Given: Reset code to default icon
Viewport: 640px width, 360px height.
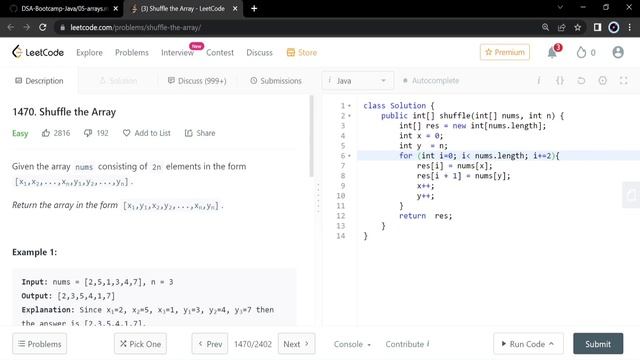Looking at the screenshot, I should tap(581, 81).
